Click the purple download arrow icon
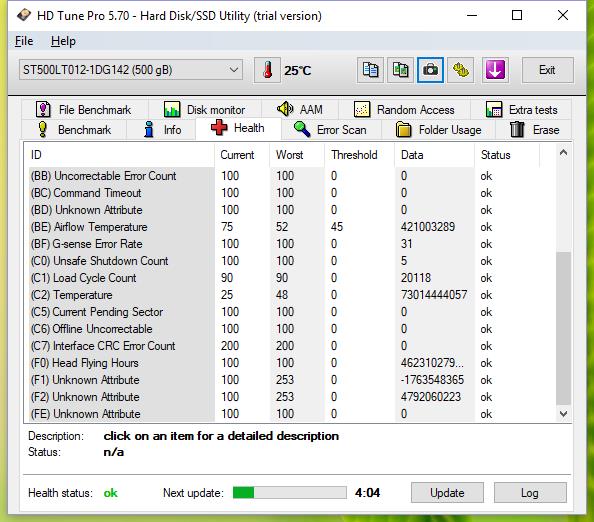 (495, 70)
